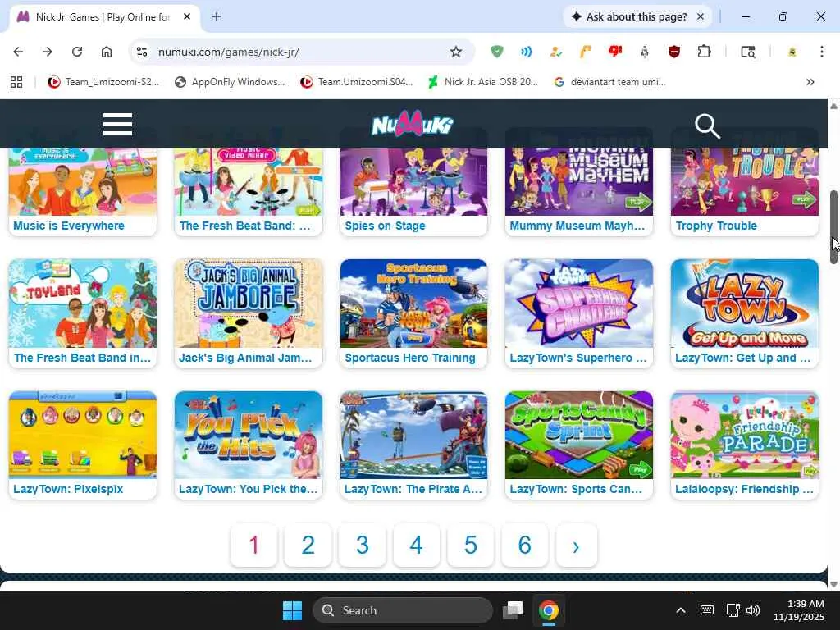Open the red thumbs-down extension
Screen dimensions: 840x630
(615, 52)
